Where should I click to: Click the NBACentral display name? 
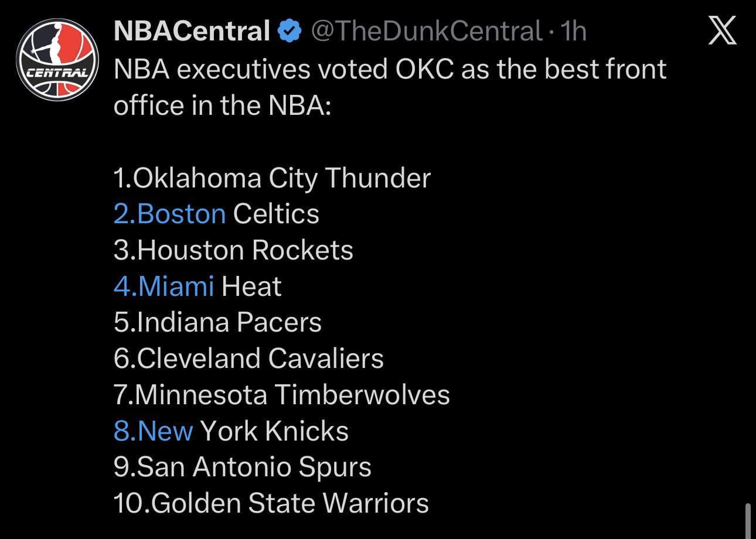point(189,30)
